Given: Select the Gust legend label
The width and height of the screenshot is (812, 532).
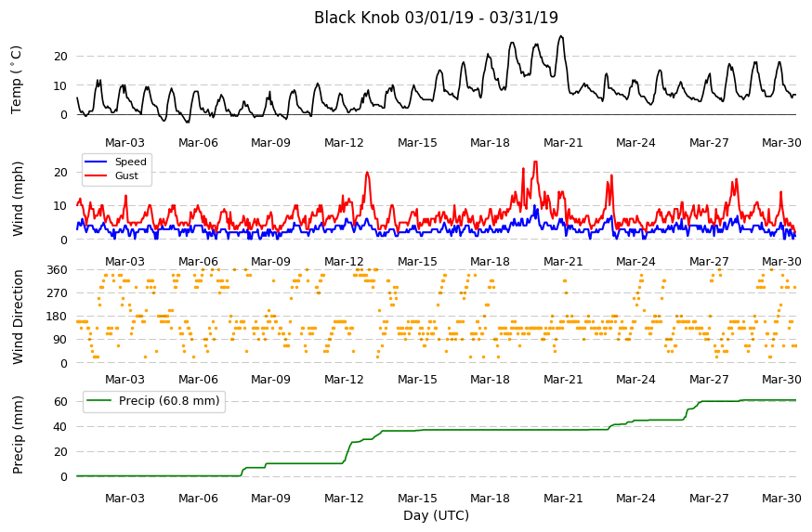Looking at the screenshot, I should tap(126, 176).
